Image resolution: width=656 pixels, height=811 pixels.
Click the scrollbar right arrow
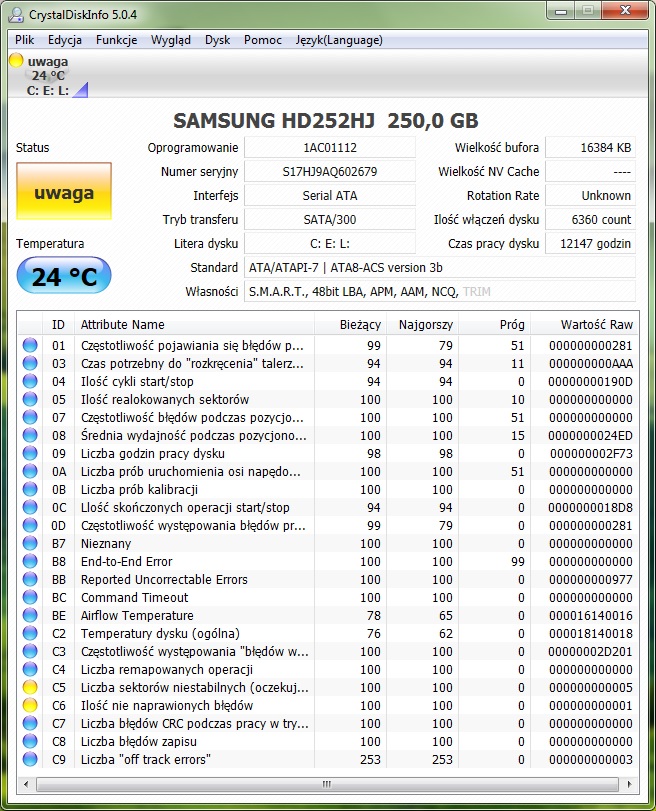[629, 784]
